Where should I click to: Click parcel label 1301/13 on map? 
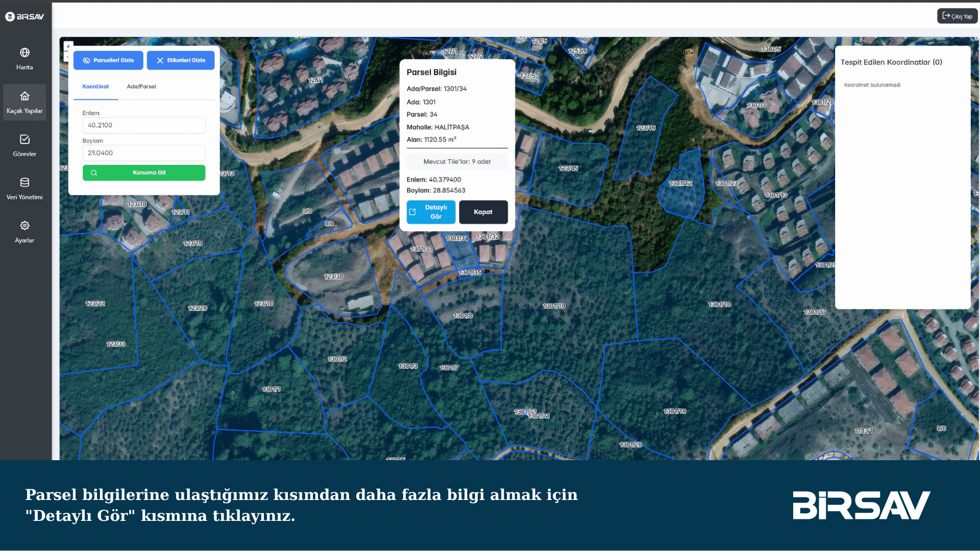tap(776, 195)
